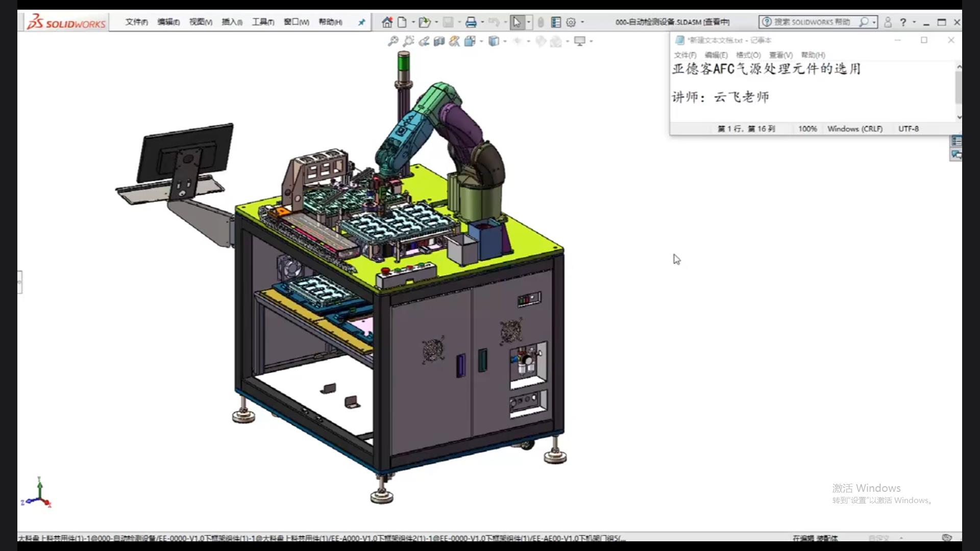This screenshot has height=551, width=980.
Task: Expand the Undo dropdown arrow
Action: click(x=505, y=22)
